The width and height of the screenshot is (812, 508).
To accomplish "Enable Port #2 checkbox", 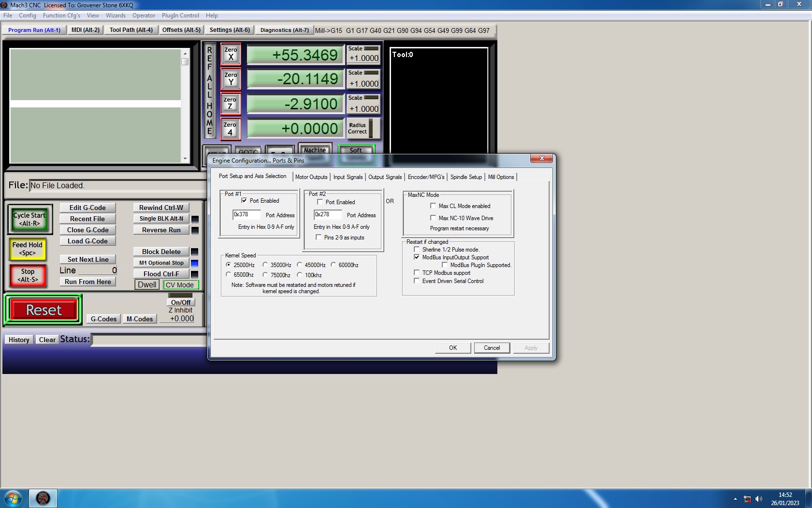I will (320, 202).
